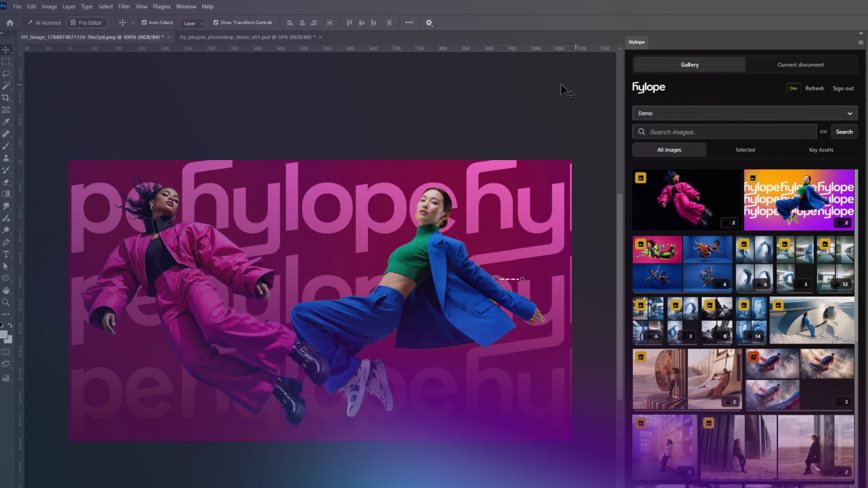The height and width of the screenshot is (488, 868).
Task: Select the Hand tool
Action: pyautogui.click(x=6, y=291)
